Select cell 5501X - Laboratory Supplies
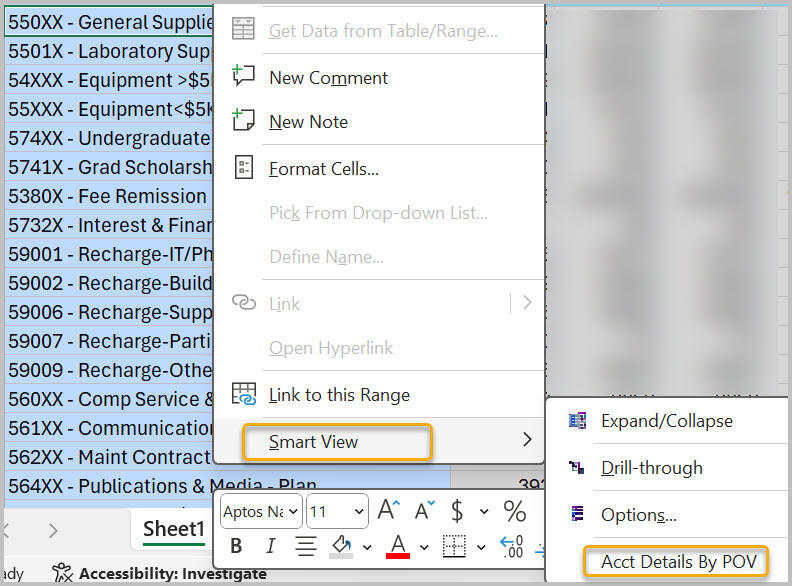The image size is (792, 586). tap(109, 51)
